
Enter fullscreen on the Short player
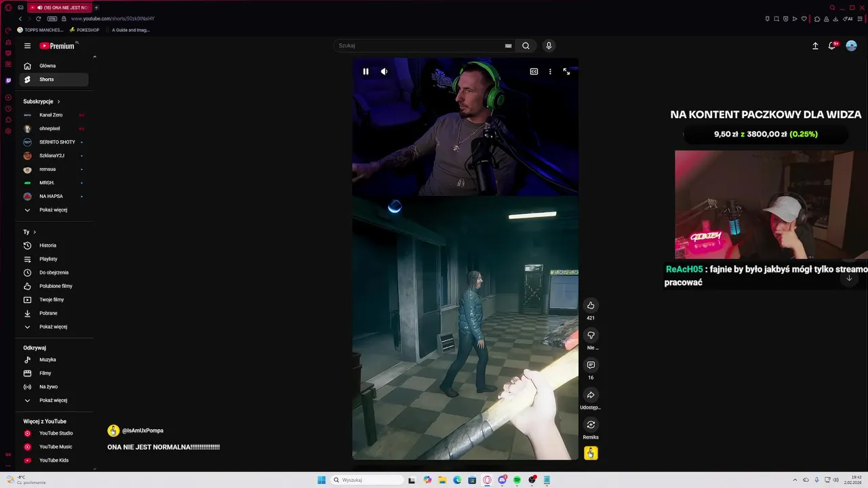tap(566, 71)
